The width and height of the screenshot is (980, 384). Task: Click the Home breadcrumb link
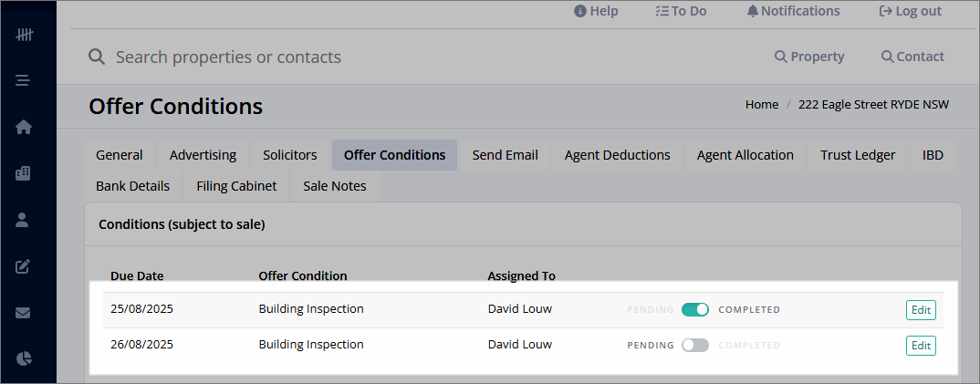(x=762, y=104)
